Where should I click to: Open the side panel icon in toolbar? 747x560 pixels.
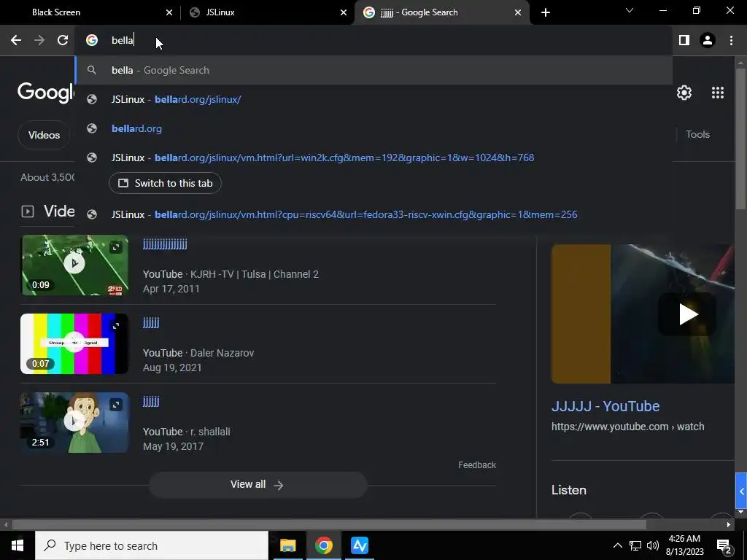pyautogui.click(x=684, y=41)
